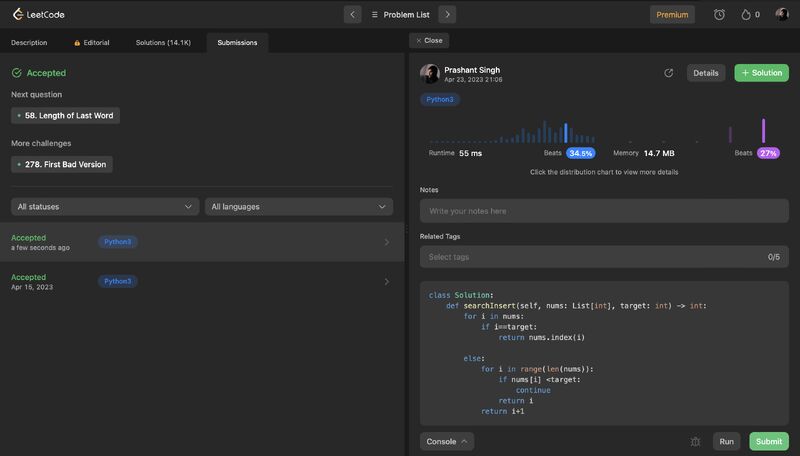
Task: Go to previous problem with left arrow
Action: (x=352, y=14)
